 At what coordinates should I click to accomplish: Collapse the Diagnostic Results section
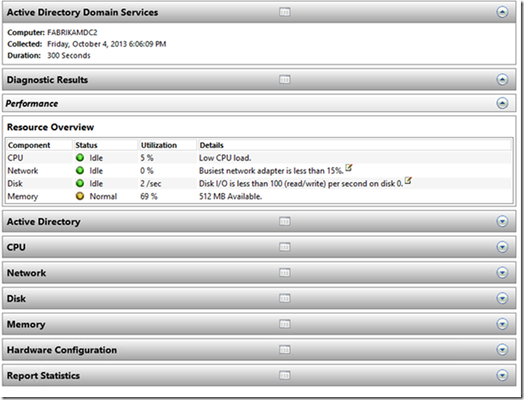(502, 80)
